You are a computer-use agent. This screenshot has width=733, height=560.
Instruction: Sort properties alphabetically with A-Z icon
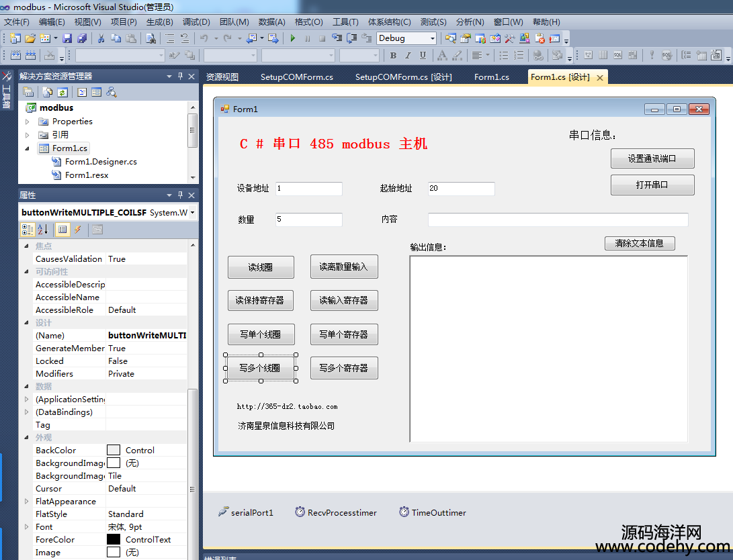tap(42, 230)
